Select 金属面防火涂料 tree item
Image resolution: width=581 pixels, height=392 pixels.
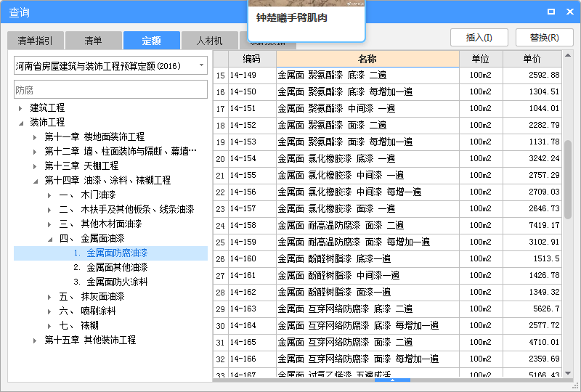pos(110,282)
